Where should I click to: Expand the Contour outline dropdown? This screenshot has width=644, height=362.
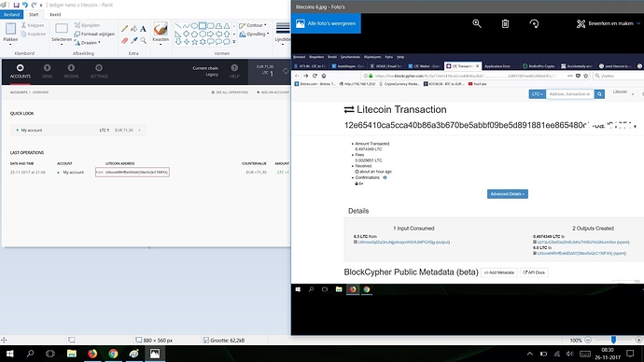point(253,25)
